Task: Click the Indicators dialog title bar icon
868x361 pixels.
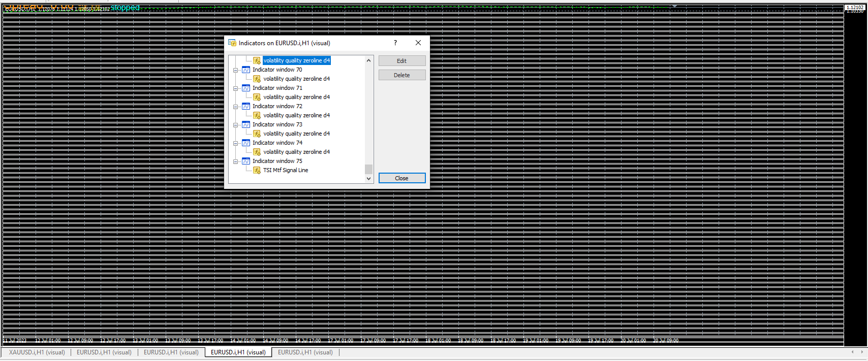Action: point(232,43)
